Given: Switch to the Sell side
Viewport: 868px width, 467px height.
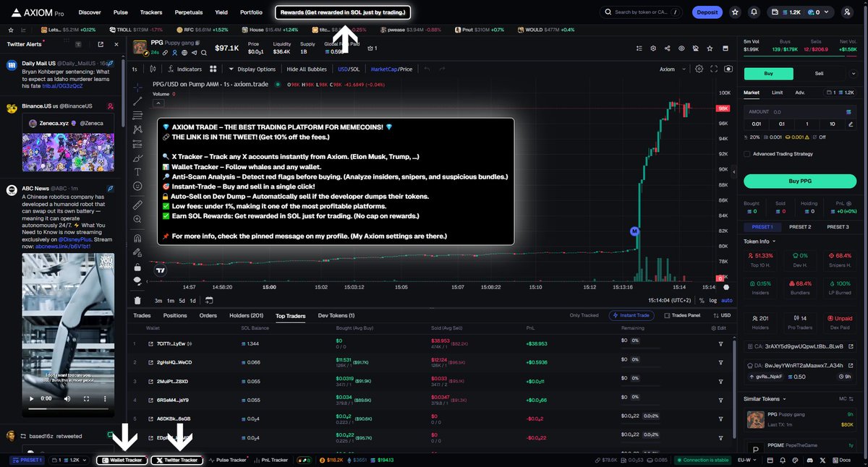Looking at the screenshot, I should (819, 73).
